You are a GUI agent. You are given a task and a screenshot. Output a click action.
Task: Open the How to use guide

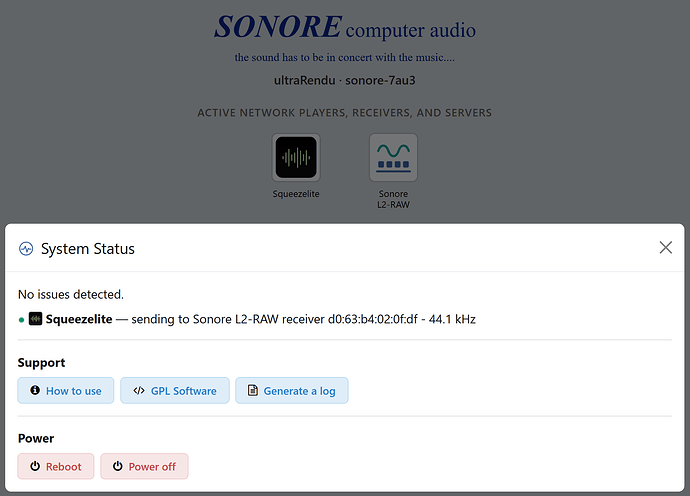[x=66, y=390]
